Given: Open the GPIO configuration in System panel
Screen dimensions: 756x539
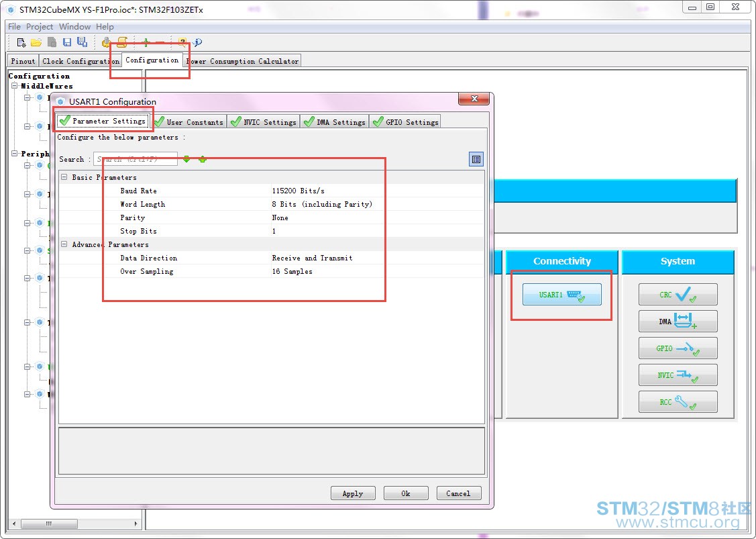Looking at the screenshot, I should point(678,348).
